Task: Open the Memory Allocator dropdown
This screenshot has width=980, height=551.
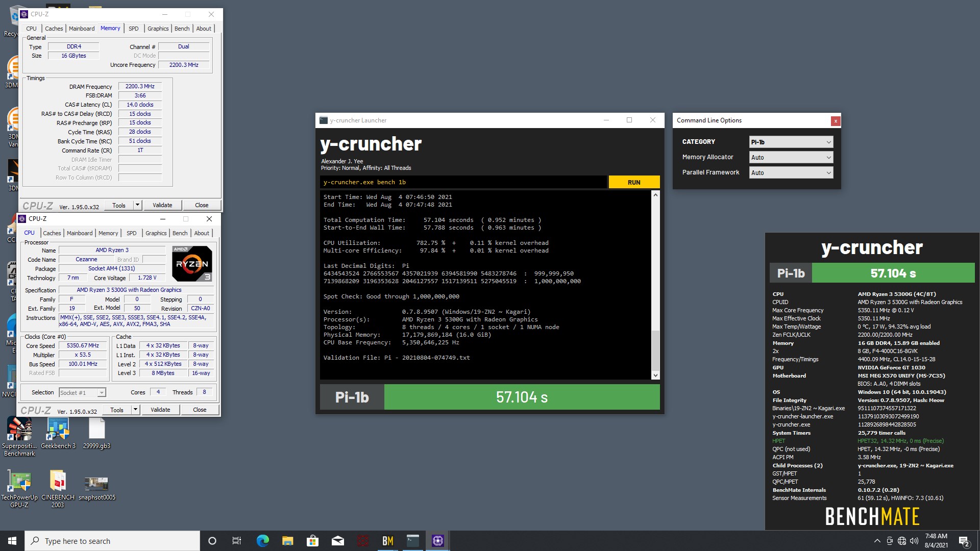Action: 791,157
